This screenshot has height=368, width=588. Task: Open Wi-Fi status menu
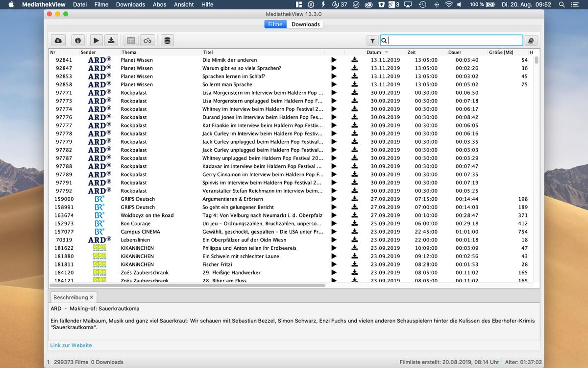[x=449, y=4]
